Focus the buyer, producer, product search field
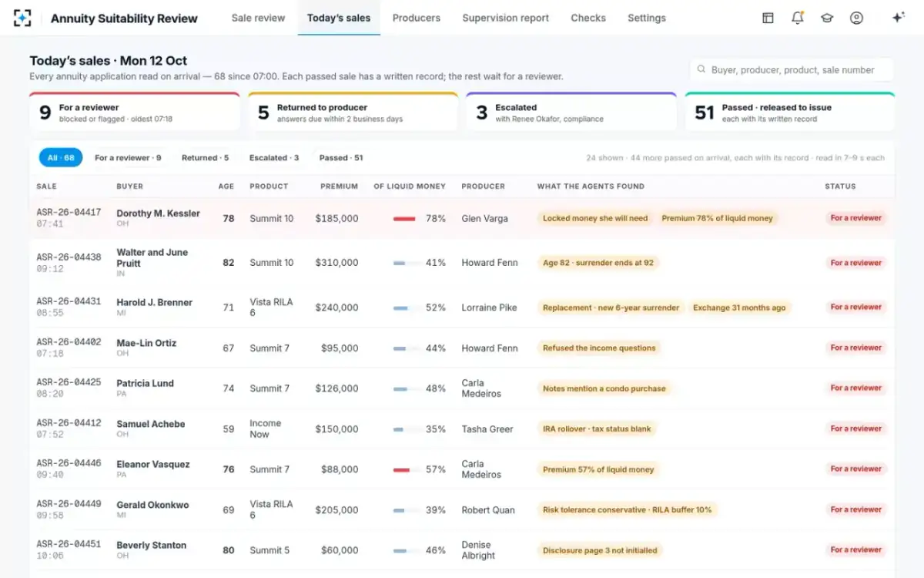Image resolution: width=924 pixels, height=578 pixels. (x=792, y=69)
